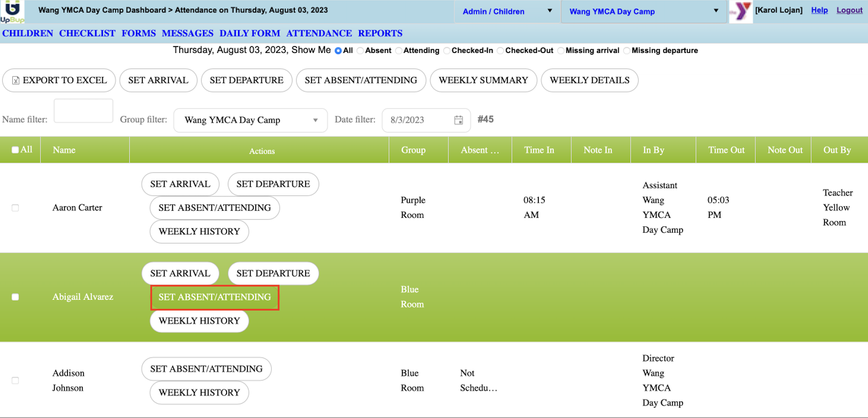The height and width of the screenshot is (418, 868).
Task: Open Abigail Alvarez's Weekly History
Action: click(x=199, y=321)
